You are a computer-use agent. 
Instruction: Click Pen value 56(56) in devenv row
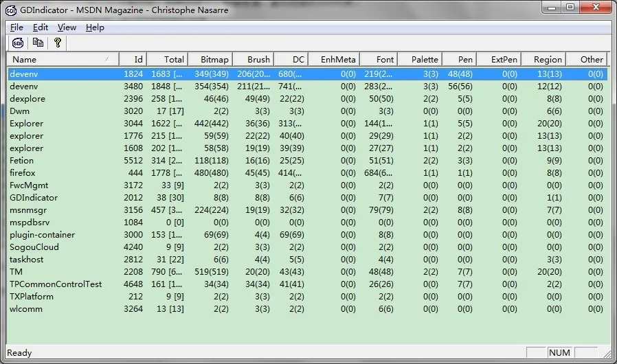click(460, 86)
